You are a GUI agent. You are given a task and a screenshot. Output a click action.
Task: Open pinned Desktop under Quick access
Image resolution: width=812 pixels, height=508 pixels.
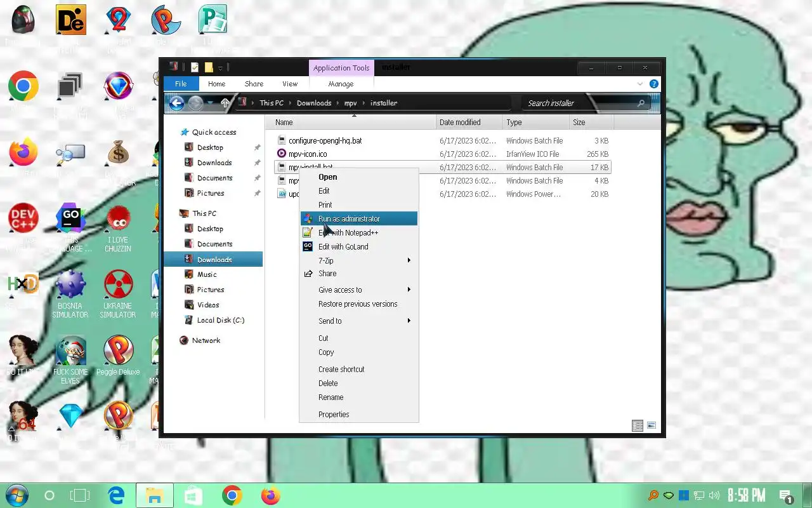[x=210, y=147]
